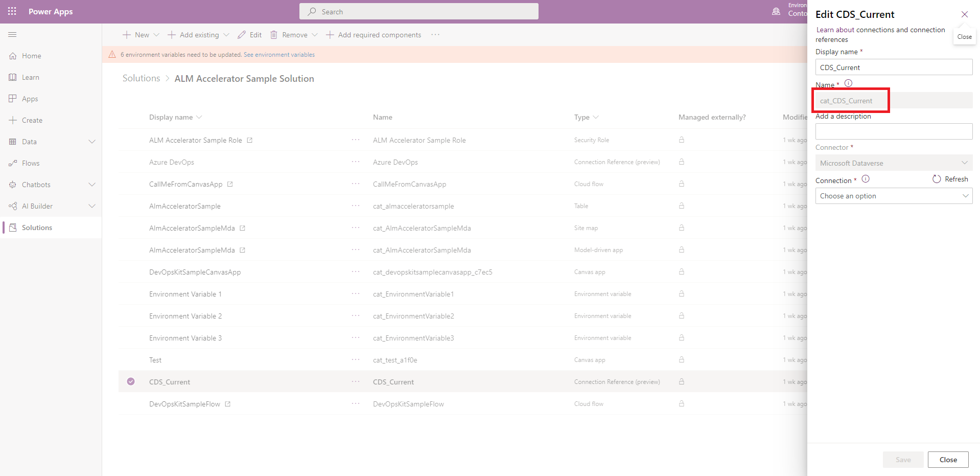Select Create in navigation

click(x=32, y=120)
